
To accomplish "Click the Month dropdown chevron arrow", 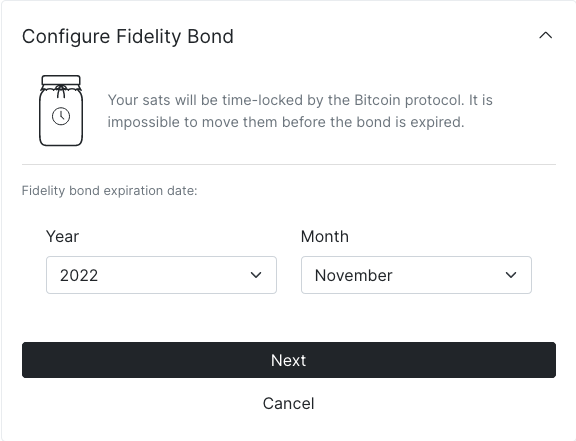I will click(511, 275).
